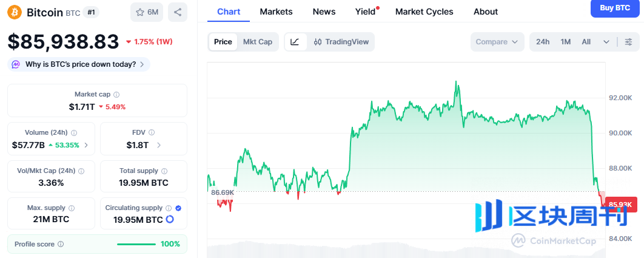Open the Market Cycles tab

(424, 12)
